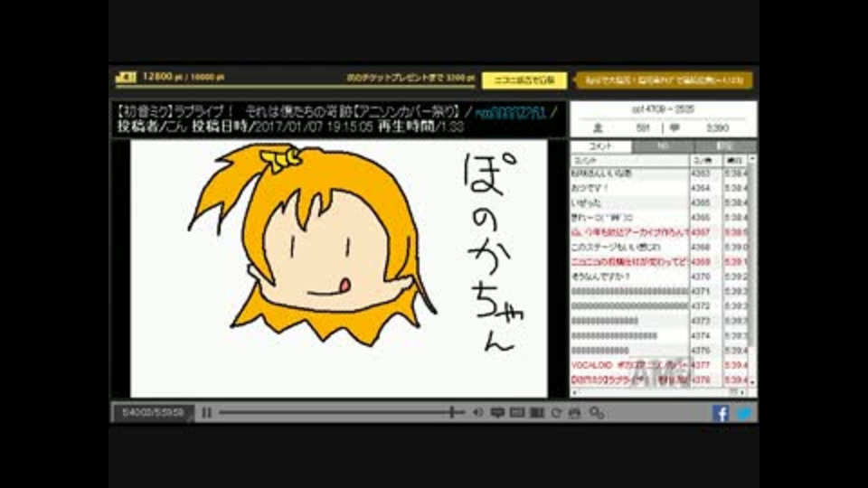
Task: Click the horizontal scrollbar's left arrow
Action: point(575,392)
